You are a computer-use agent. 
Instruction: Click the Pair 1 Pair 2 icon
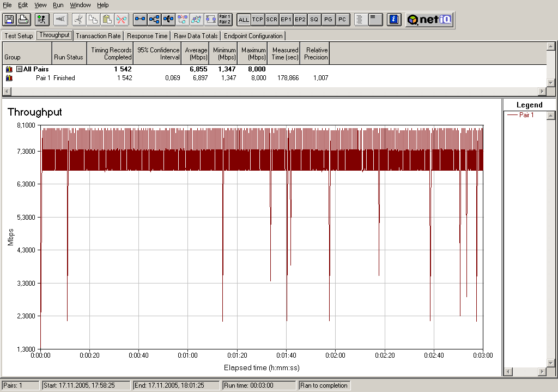225,20
